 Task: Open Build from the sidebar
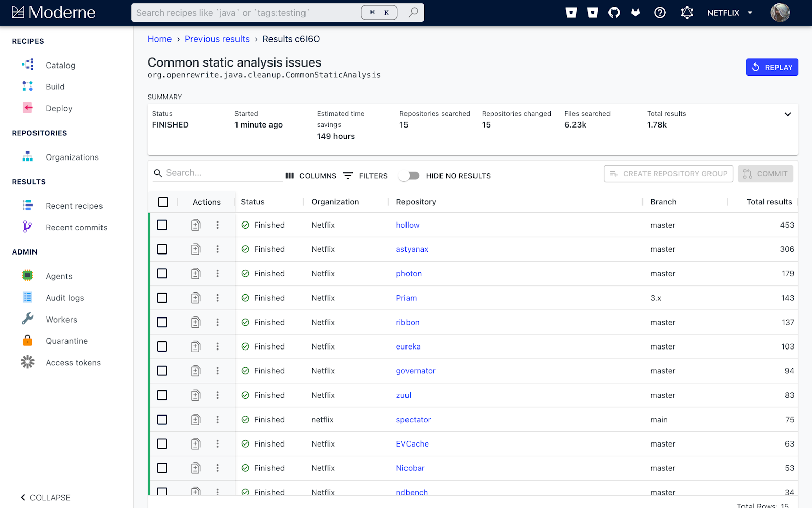click(55, 87)
